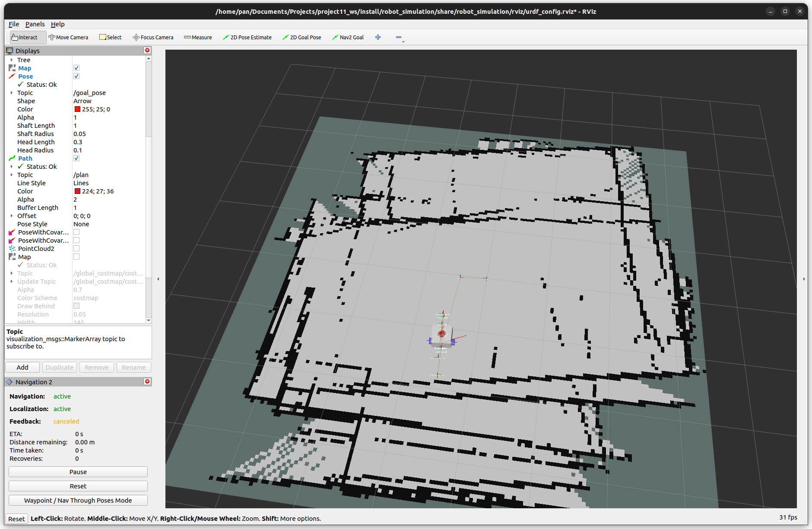Click the Navigation 2 panel diamond icon
The height and width of the screenshot is (529, 812).
[10, 382]
